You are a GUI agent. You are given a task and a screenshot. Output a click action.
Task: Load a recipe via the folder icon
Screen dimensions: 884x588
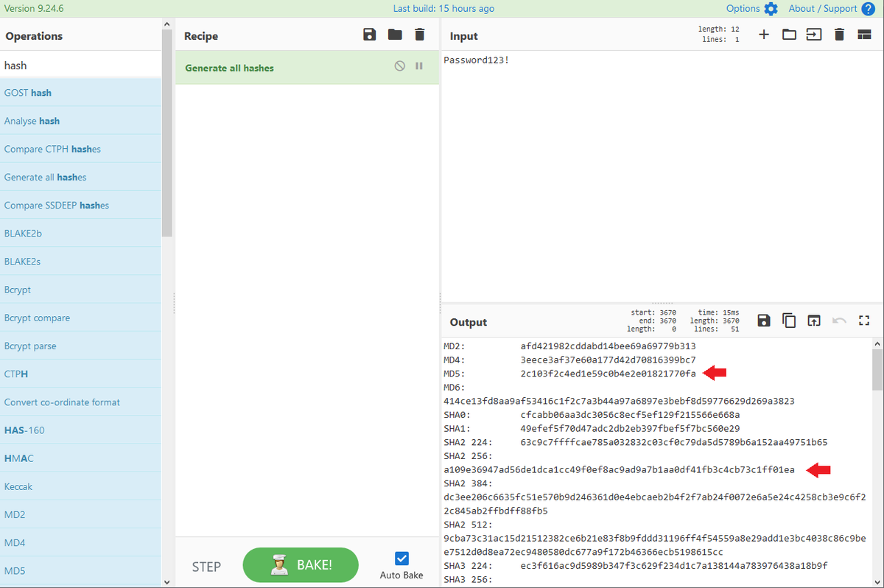(395, 35)
